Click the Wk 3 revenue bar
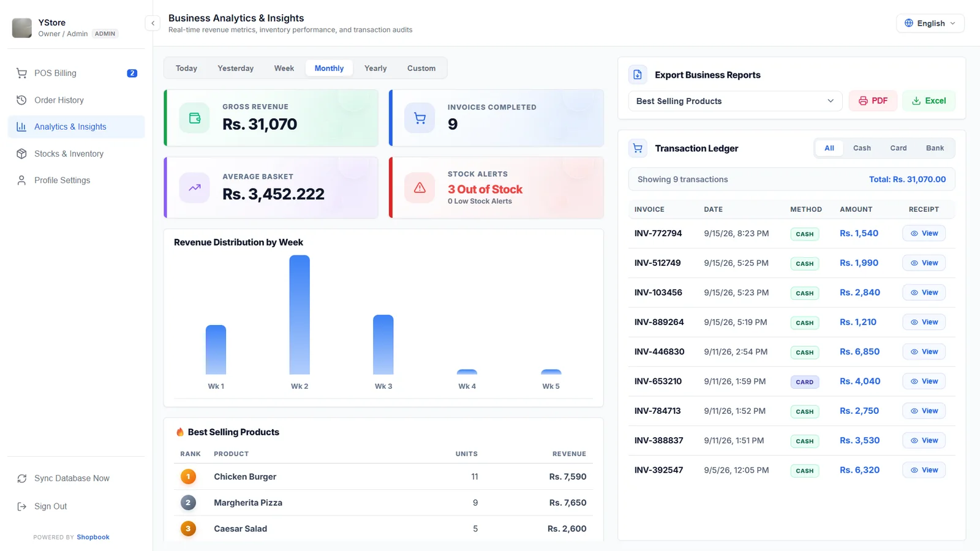The height and width of the screenshot is (551, 980). click(x=383, y=345)
